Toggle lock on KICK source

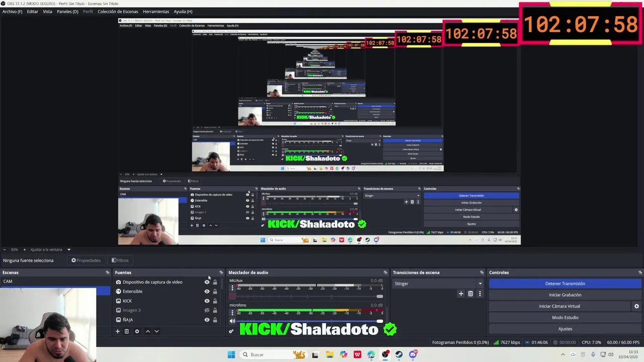(215, 301)
